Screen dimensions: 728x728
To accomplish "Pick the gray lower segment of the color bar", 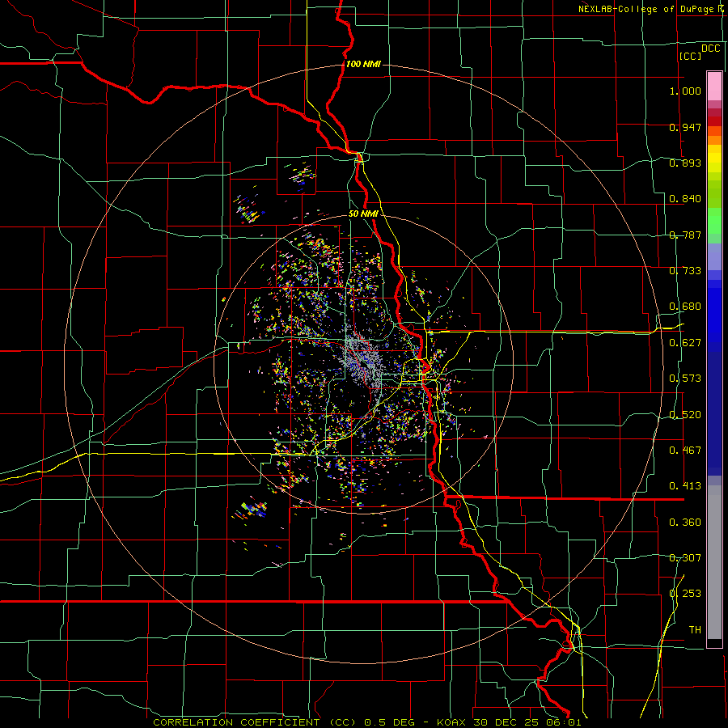I will coord(714,562).
